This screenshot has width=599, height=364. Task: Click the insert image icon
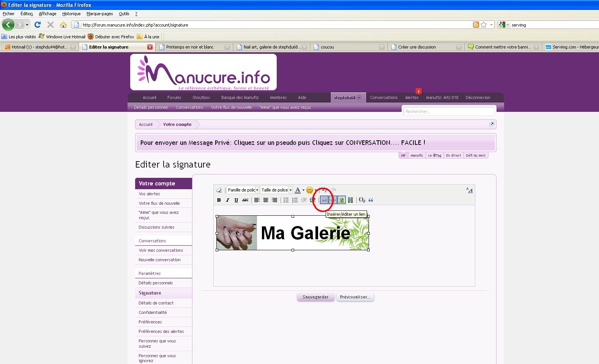342,200
